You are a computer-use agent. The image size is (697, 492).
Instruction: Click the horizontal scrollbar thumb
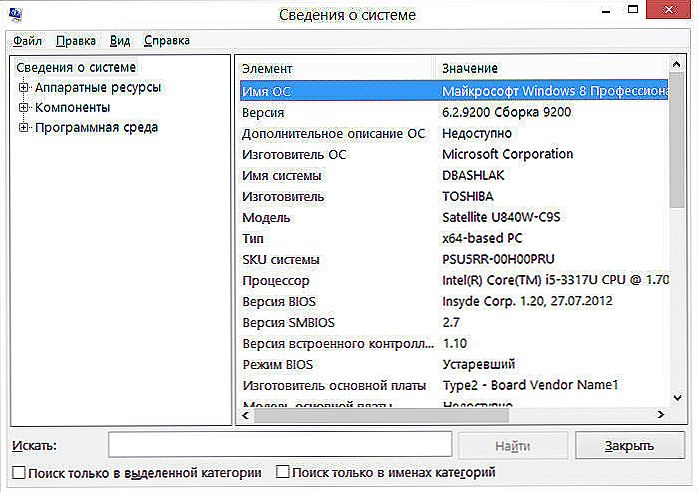[x=381, y=416]
